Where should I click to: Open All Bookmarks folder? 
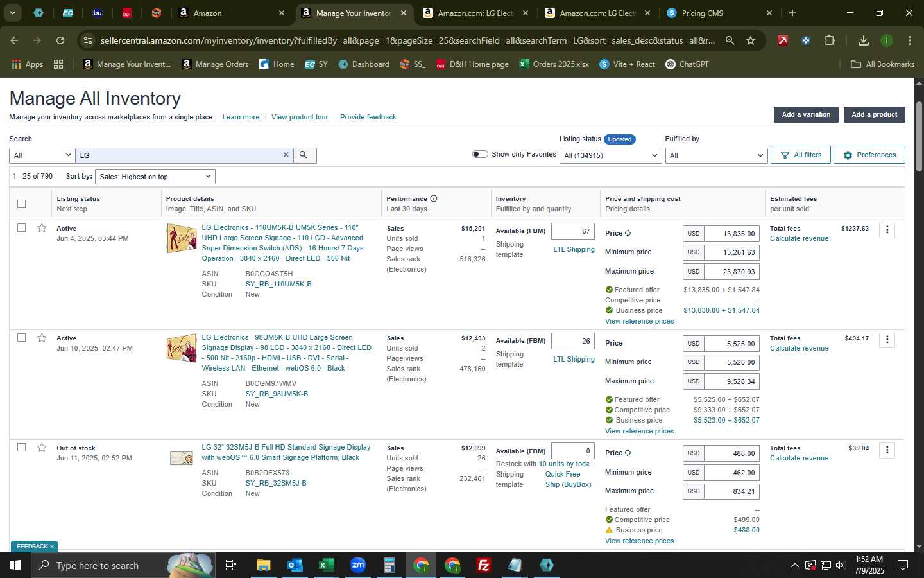tap(882, 64)
